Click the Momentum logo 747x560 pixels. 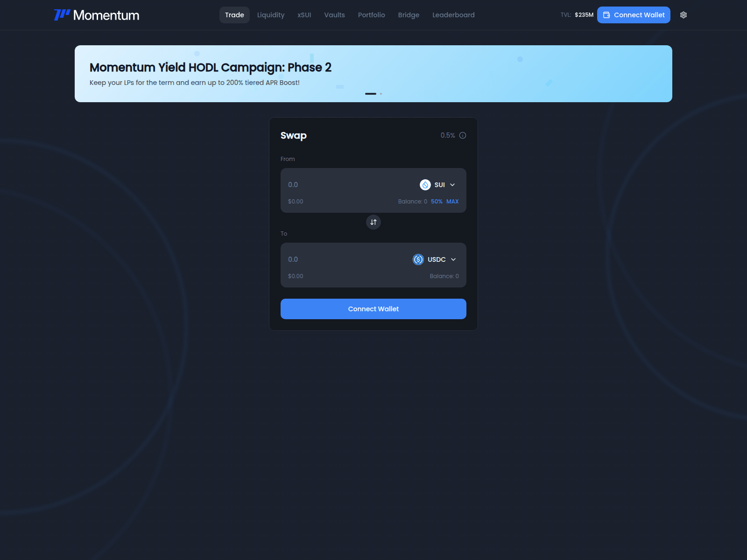point(97,15)
